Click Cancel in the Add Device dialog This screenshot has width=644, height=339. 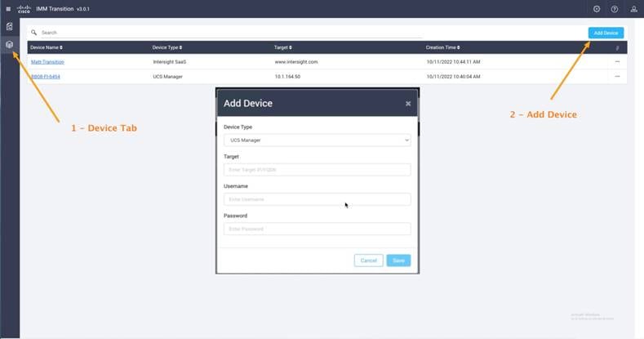368,261
